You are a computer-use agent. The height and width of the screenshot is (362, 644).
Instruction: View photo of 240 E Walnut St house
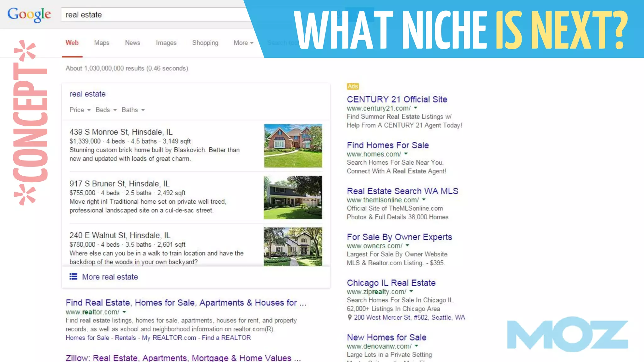coord(293,247)
